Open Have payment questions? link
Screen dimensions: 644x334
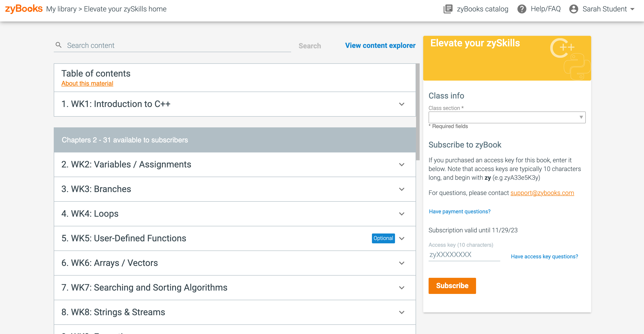(459, 212)
